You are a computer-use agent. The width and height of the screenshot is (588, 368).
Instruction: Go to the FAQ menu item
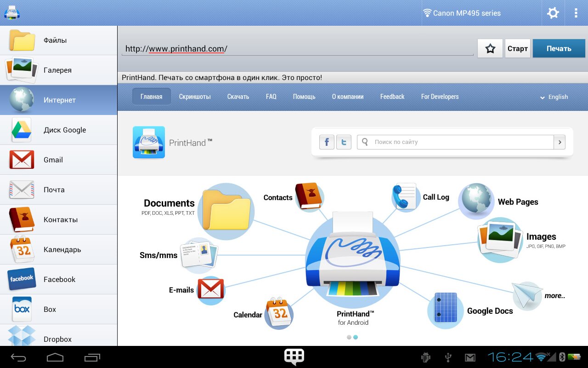271,97
